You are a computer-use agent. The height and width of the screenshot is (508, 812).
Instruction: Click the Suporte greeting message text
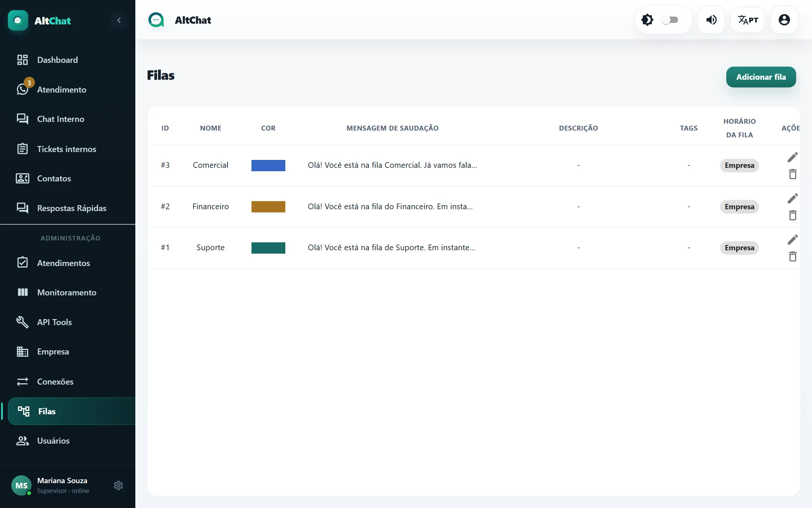tap(391, 248)
